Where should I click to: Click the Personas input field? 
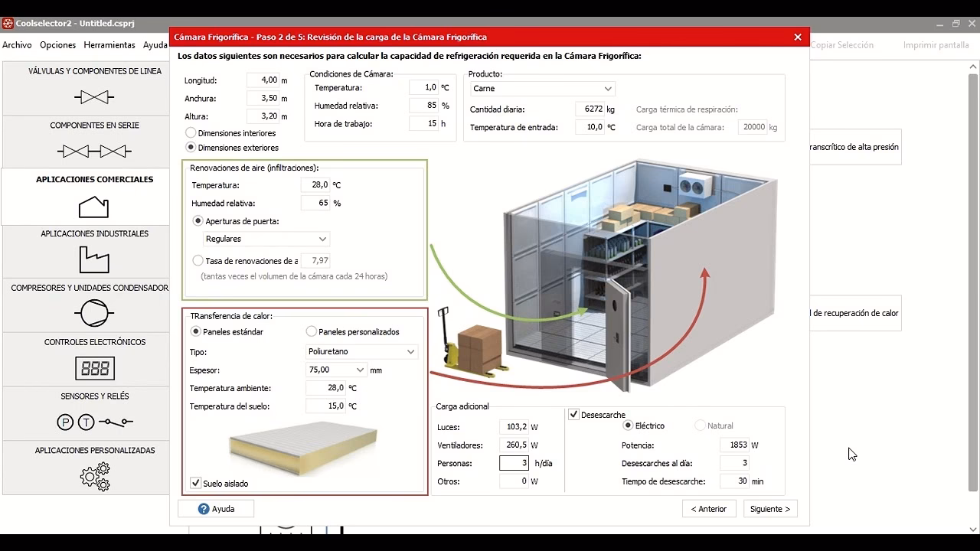514,463
